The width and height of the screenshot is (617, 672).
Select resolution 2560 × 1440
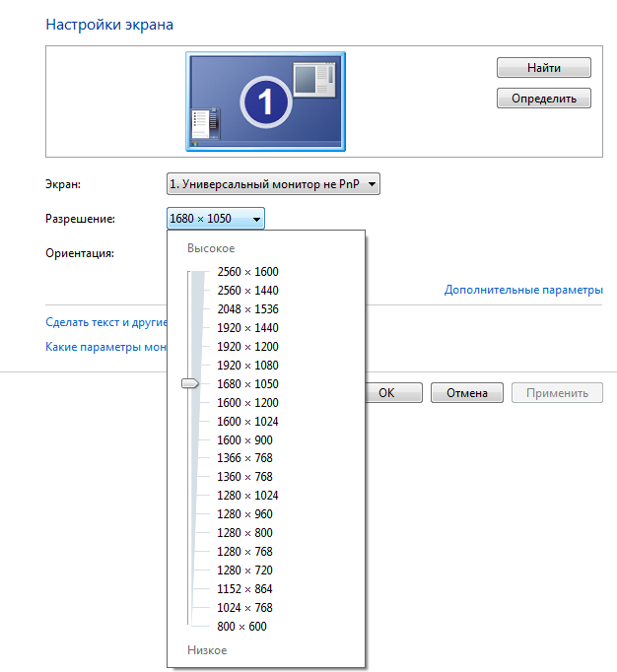[x=247, y=291]
